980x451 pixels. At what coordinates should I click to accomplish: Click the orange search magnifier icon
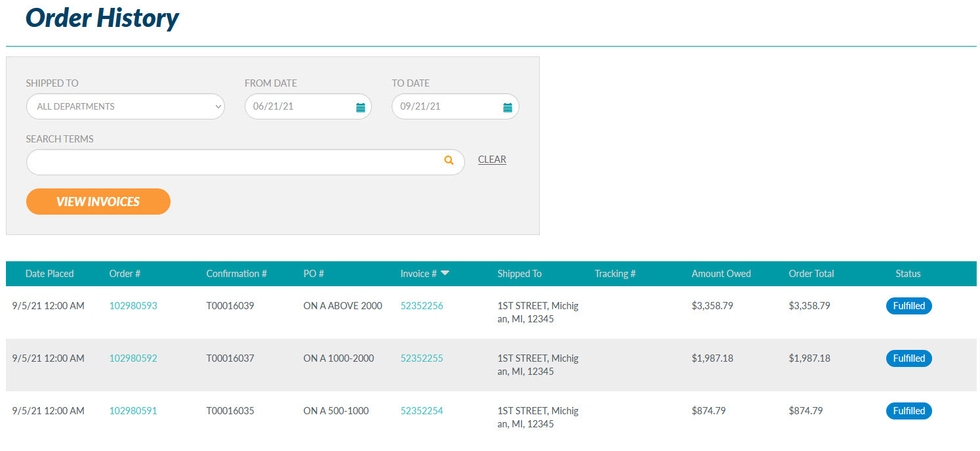(x=449, y=160)
